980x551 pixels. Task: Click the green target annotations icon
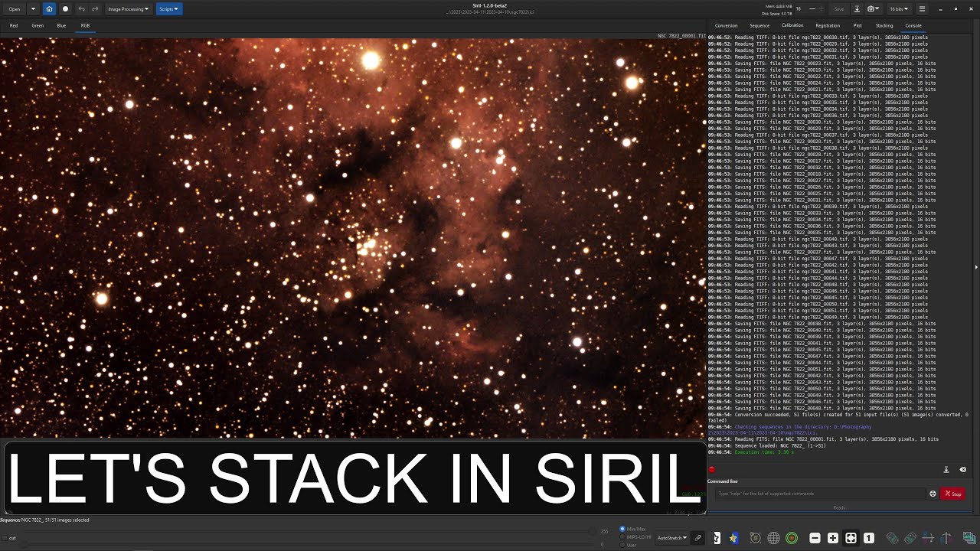click(792, 538)
